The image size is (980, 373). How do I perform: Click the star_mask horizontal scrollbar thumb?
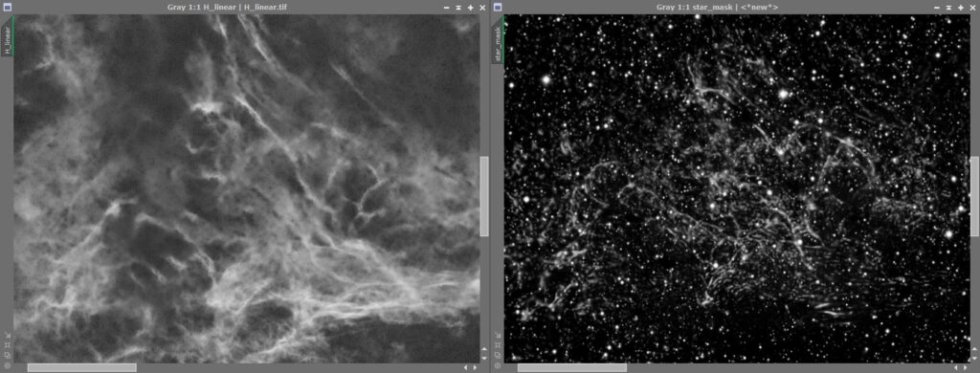(x=572, y=367)
